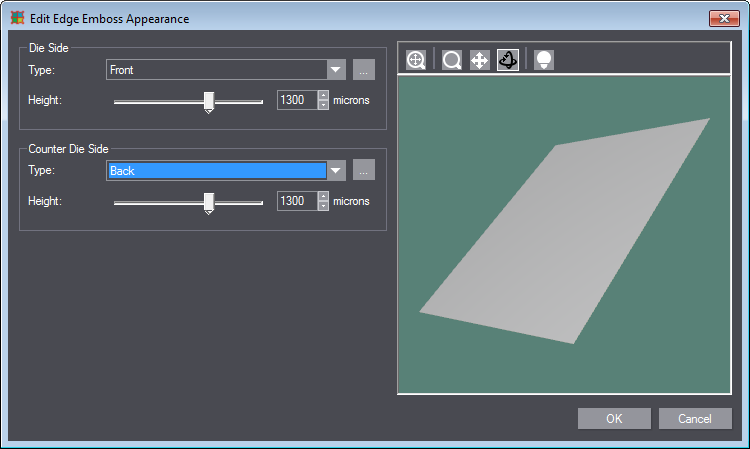This screenshot has height=449, width=750.
Task: Open Counter Die Side Type dropdown arrow
Action: 336,171
